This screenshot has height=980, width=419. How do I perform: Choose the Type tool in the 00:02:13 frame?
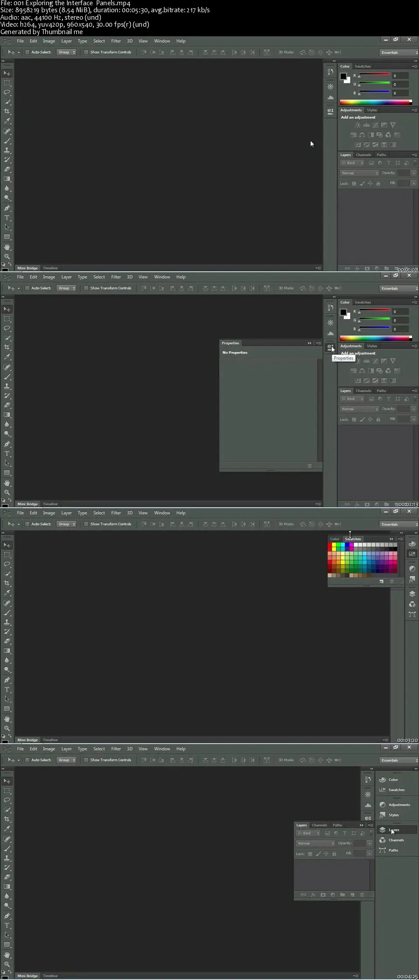(x=7, y=454)
